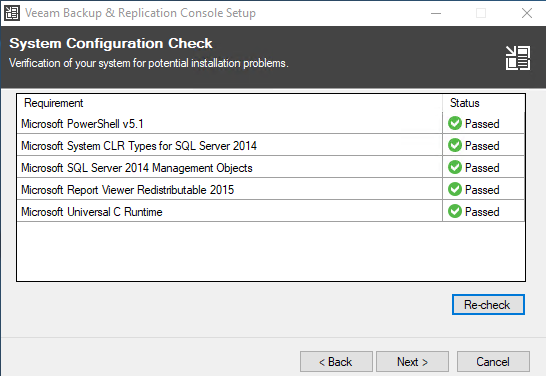Select Microsoft Universal C Runtime row
546x376 pixels.
pos(271,211)
